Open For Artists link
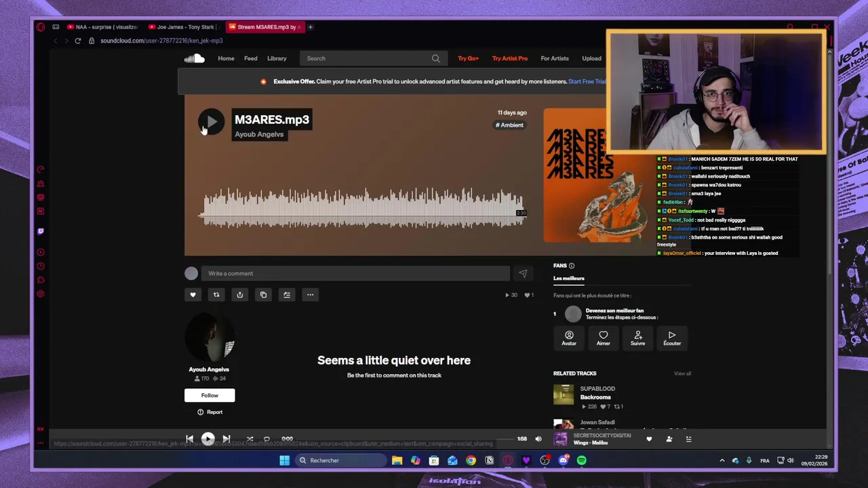Screen dimensions: 868x488 [555, 58]
